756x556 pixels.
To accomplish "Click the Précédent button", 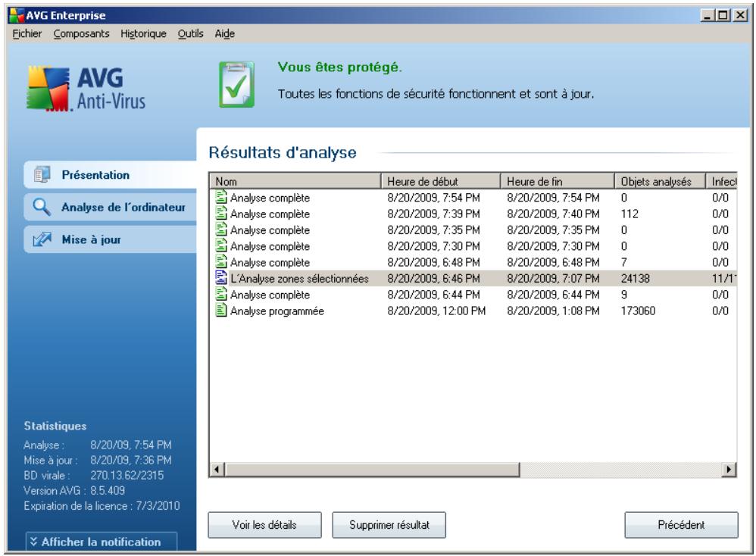I will pos(681,525).
